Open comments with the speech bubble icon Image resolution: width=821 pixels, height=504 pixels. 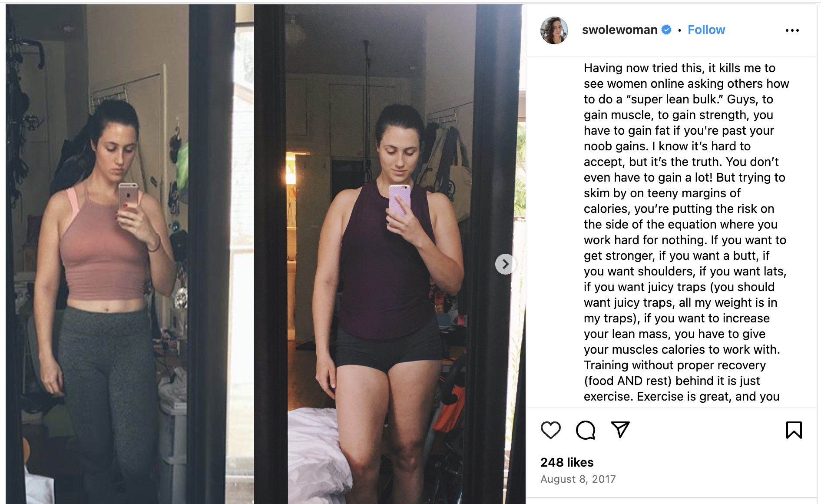coord(586,430)
